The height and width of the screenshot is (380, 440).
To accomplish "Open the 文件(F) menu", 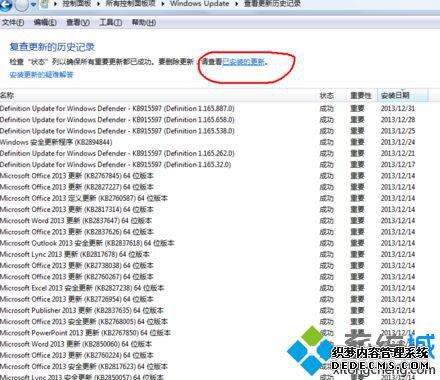I will click(x=13, y=23).
